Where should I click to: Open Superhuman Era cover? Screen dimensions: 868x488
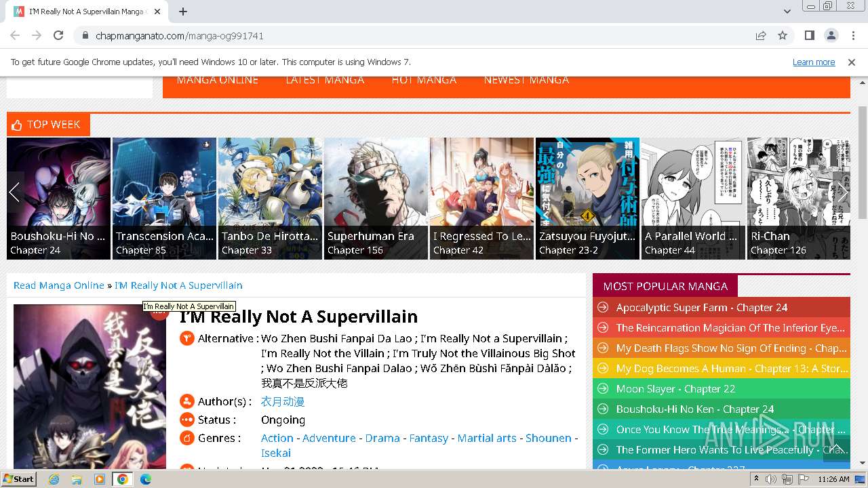point(376,199)
